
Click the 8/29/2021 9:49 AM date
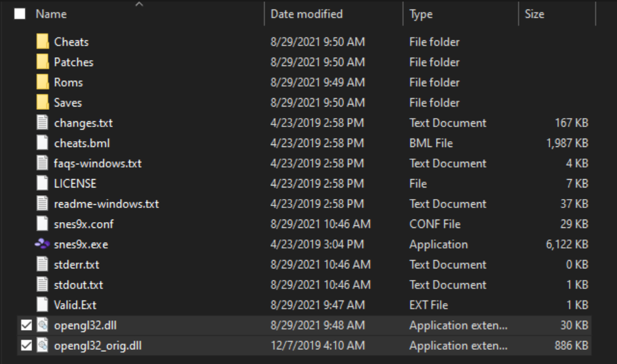tap(318, 82)
